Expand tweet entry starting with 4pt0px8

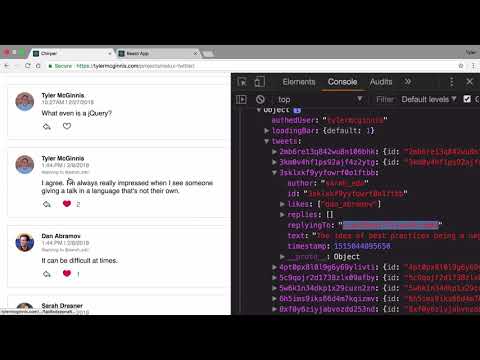tap(274, 267)
